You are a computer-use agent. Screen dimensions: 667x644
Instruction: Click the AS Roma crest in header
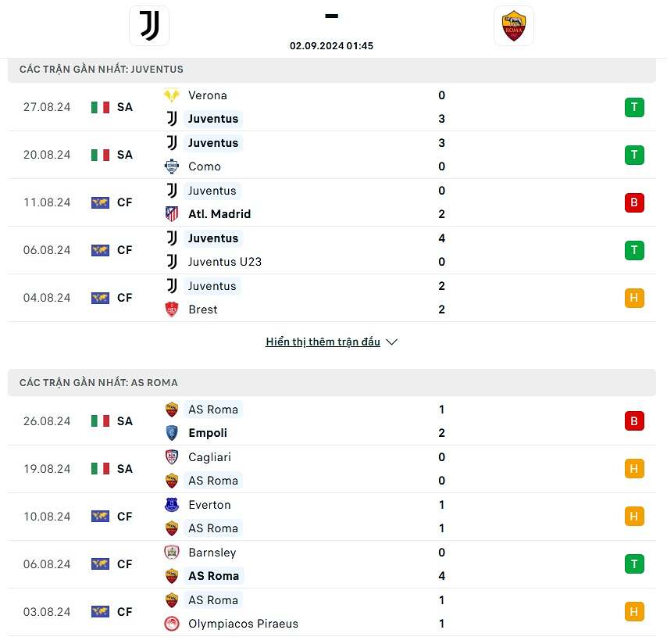[x=514, y=26]
